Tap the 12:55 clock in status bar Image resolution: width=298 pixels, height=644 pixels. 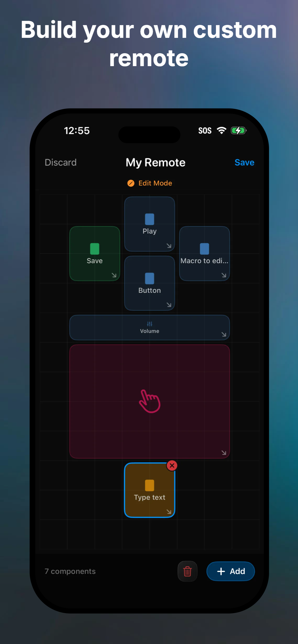(77, 131)
